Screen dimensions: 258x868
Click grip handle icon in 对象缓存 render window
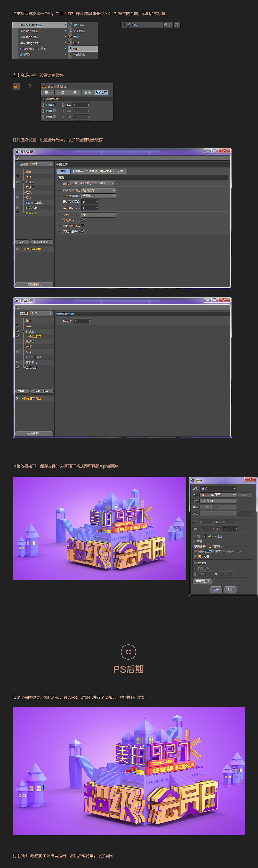tap(18, 307)
